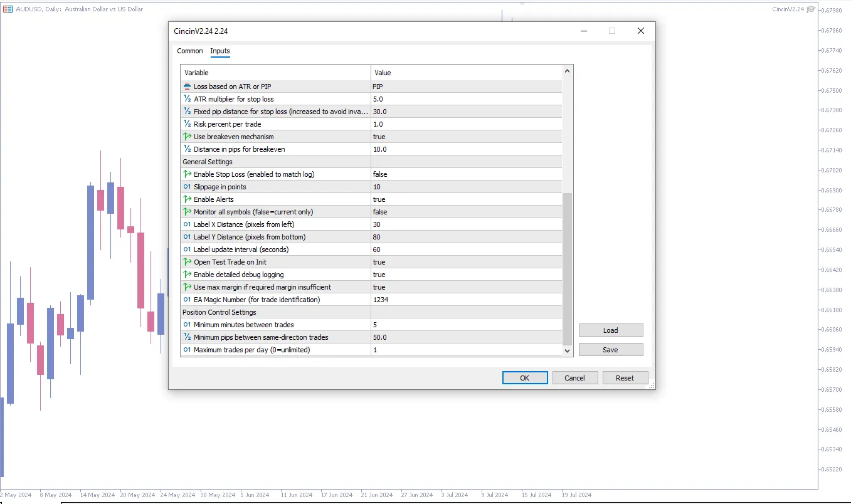851x504 pixels.
Task: Toggle Enable detailed debug logging value
Action: [x=465, y=275]
